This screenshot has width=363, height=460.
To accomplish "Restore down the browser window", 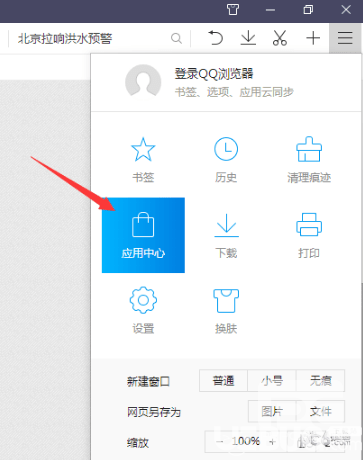I will (308, 9).
